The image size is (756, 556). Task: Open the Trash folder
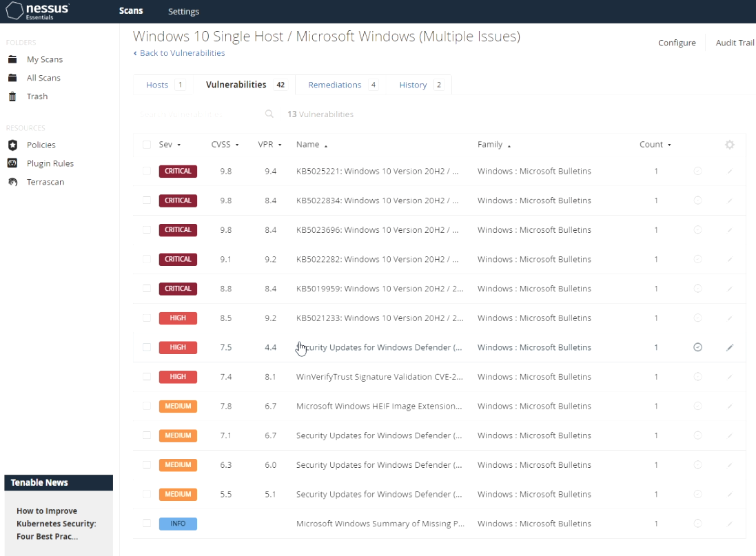[37, 96]
